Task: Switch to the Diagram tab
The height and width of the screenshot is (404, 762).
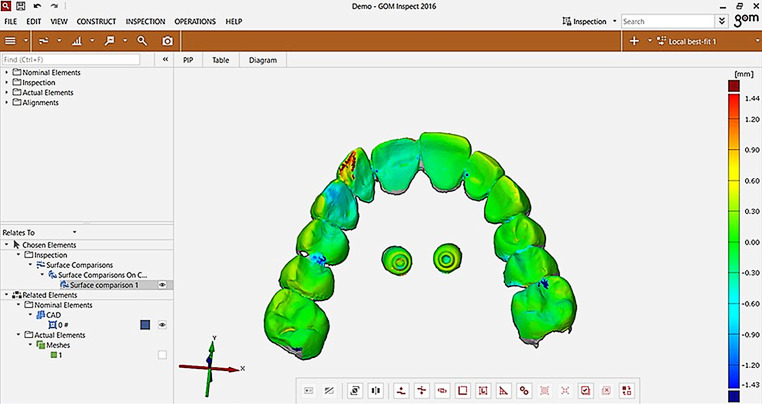Action: pos(263,60)
